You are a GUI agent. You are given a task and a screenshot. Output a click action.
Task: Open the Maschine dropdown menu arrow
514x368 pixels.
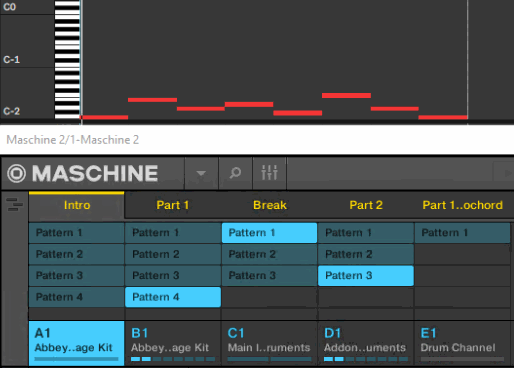pos(201,173)
